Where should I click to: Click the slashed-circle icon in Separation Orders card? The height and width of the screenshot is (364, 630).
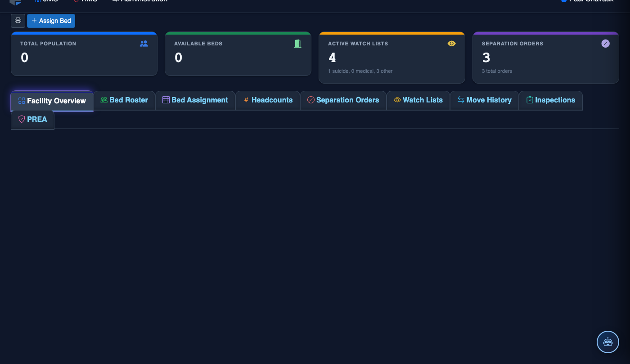pyautogui.click(x=606, y=44)
